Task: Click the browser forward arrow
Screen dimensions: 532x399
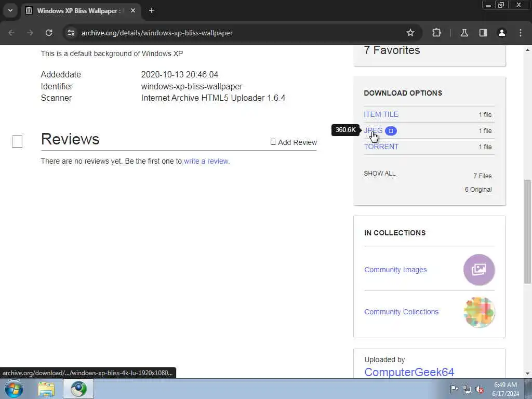Action: tap(30, 33)
